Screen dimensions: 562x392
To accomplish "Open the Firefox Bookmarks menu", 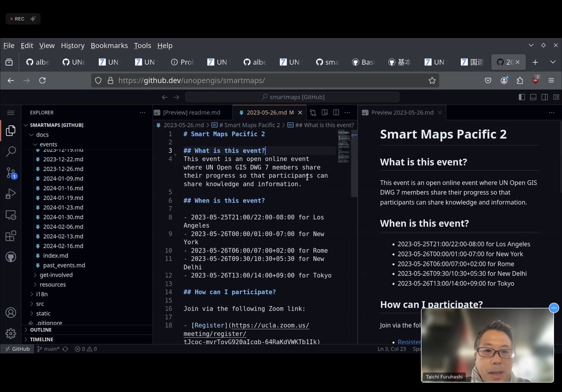I will (x=109, y=45).
